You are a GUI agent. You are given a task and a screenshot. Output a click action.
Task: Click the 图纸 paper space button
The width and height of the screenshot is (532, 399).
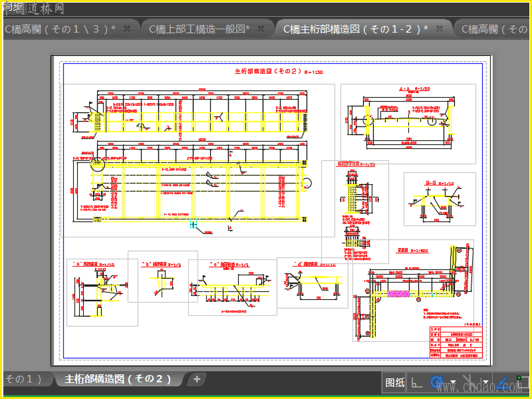(394, 383)
